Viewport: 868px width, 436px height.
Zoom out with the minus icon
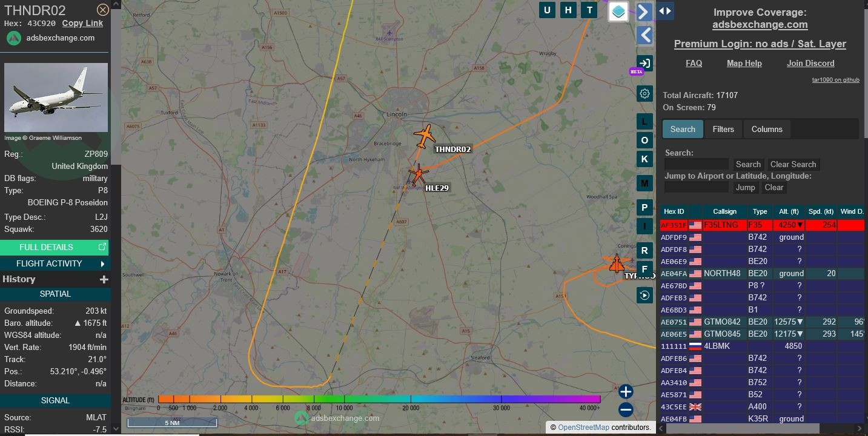[626, 410]
